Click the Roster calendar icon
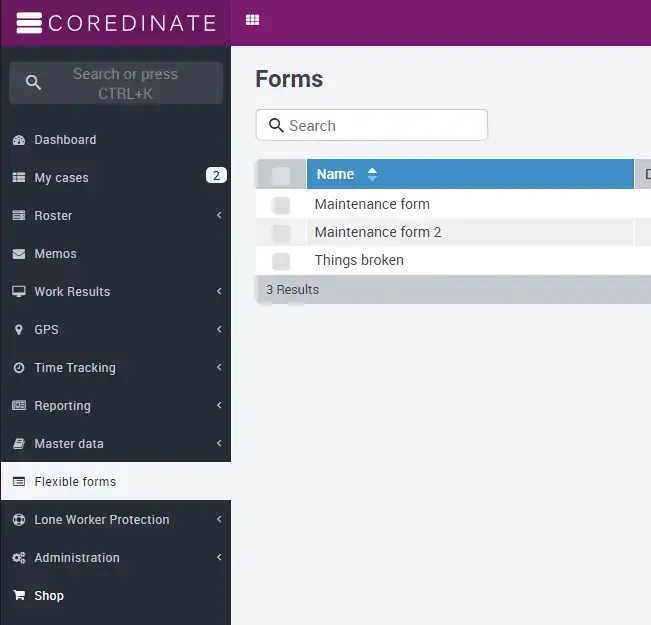 [x=19, y=216]
